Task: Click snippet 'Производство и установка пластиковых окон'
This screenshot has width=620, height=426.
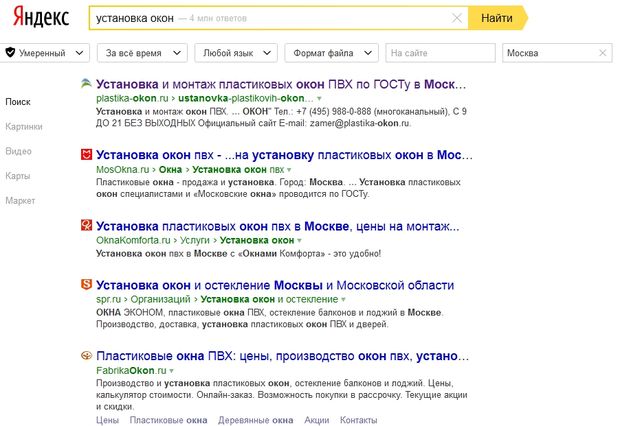Action: click(282, 395)
